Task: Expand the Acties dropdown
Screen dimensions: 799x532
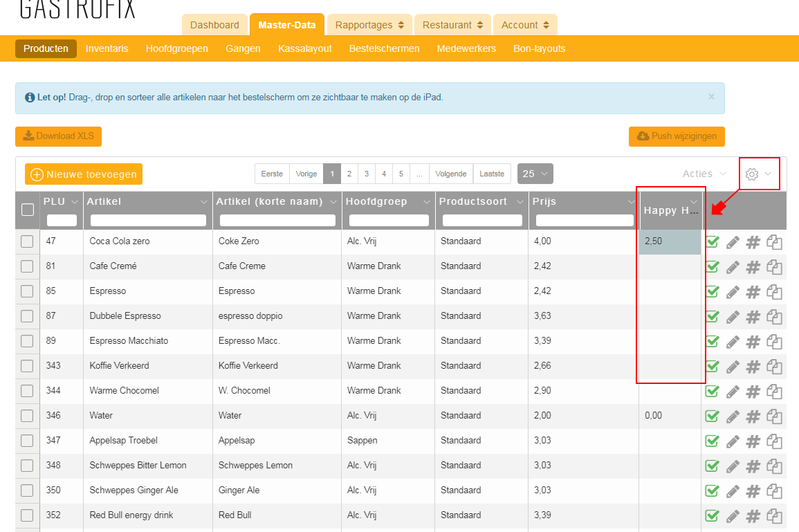Action: (704, 174)
